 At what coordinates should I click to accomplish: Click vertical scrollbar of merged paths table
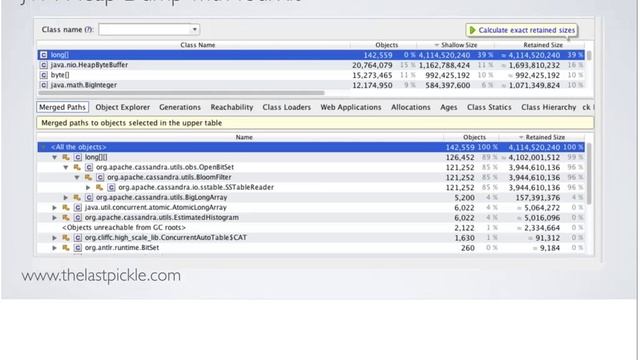(x=589, y=173)
